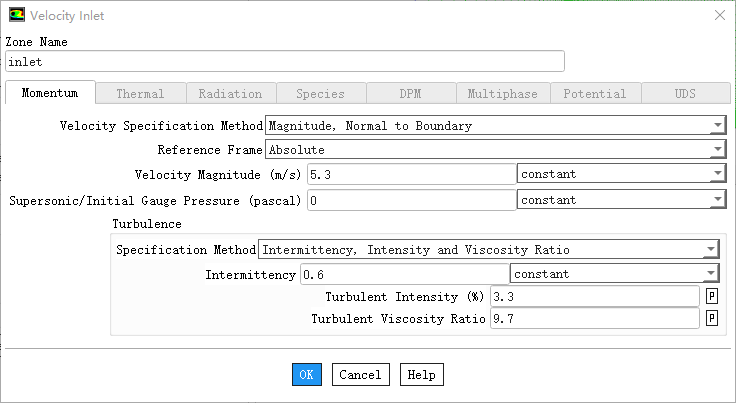Click the Velocity Magnitude value field
The height and width of the screenshot is (403, 736).
tap(410, 174)
